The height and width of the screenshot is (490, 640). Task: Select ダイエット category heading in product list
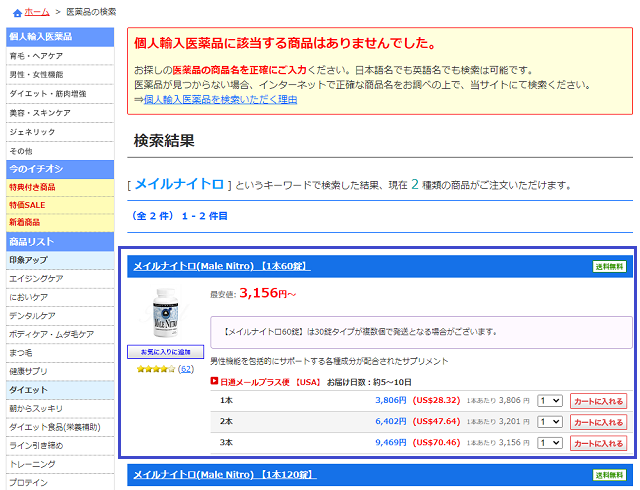click(60, 390)
